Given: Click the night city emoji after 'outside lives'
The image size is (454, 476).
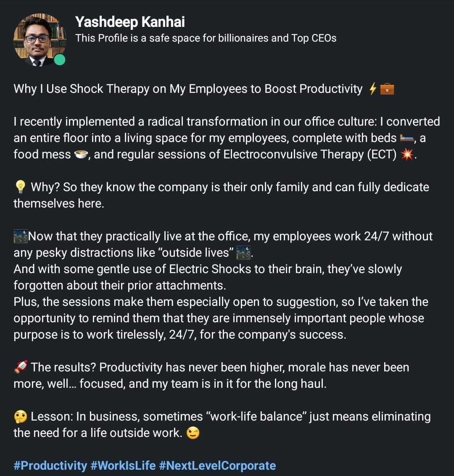Looking at the screenshot, I should tap(243, 252).
